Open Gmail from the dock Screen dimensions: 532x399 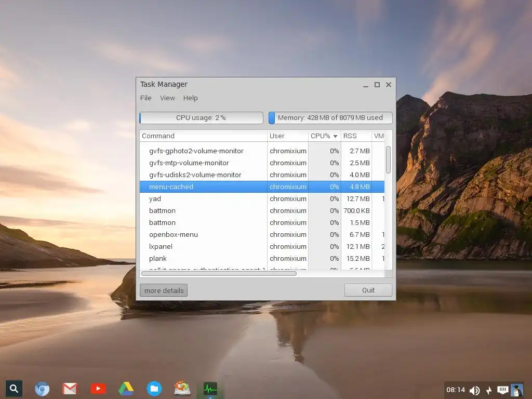tap(70, 389)
